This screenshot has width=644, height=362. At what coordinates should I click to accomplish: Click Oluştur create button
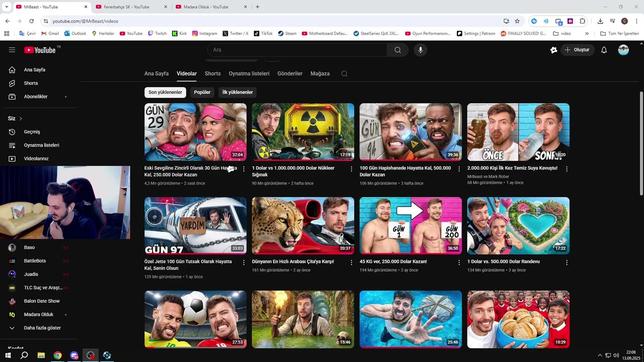577,50
